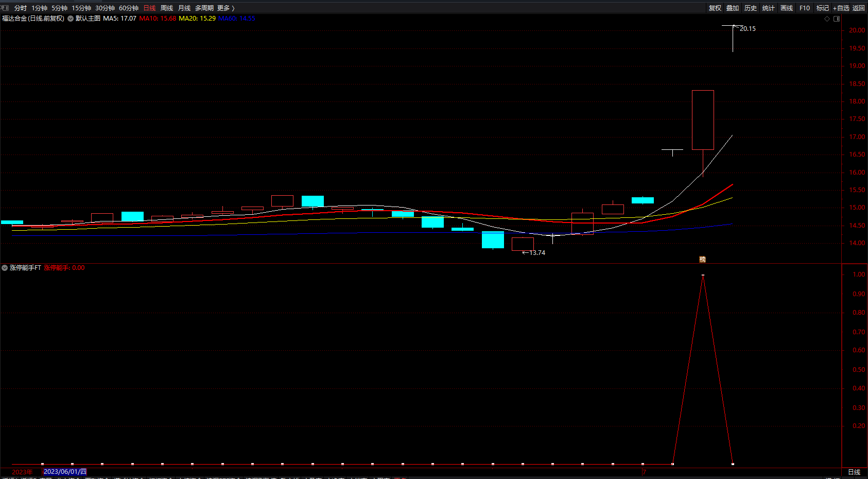Click the 日线 label at bottom right
The width and height of the screenshot is (868, 479).
point(854,472)
